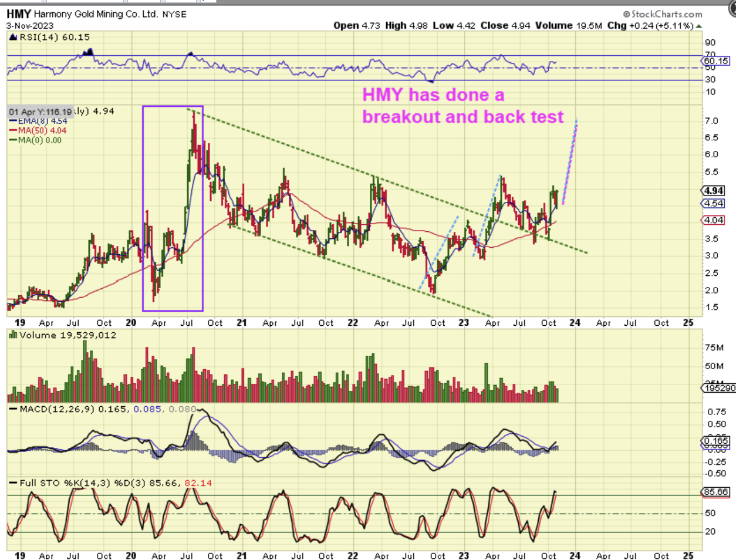Click year 22 on the price panel time axis
This screenshot has width=736, height=560.
pyautogui.click(x=353, y=322)
